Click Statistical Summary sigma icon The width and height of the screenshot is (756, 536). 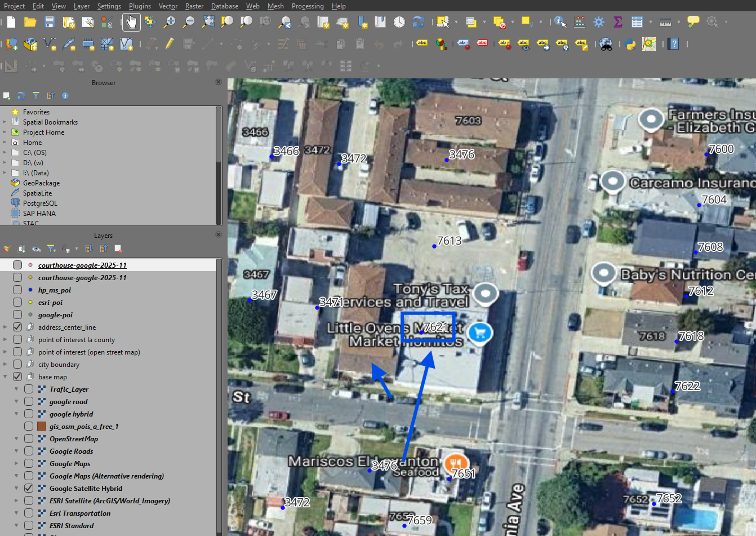pos(618,22)
